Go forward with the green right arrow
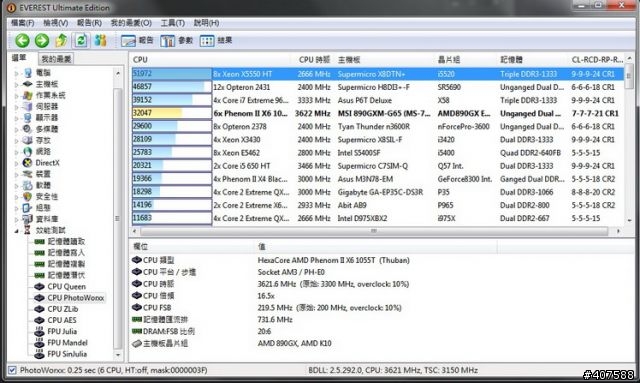The height and width of the screenshot is (383, 640). click(42, 40)
